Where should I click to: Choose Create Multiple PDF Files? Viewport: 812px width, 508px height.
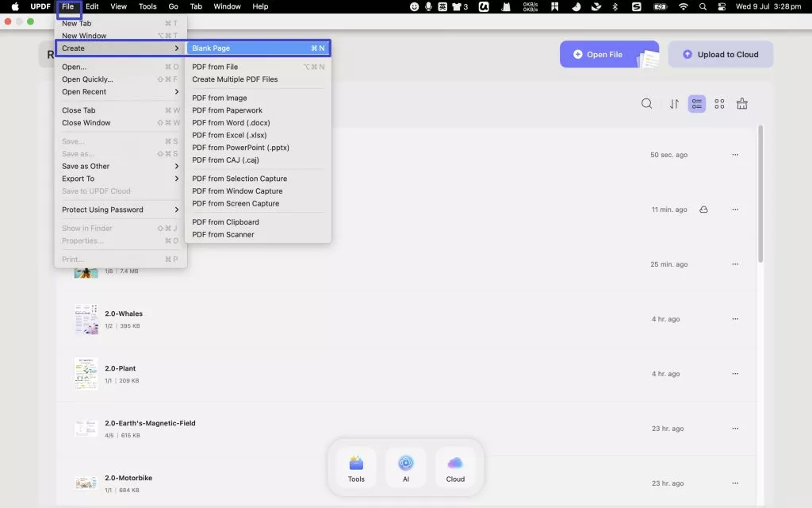[258, 79]
